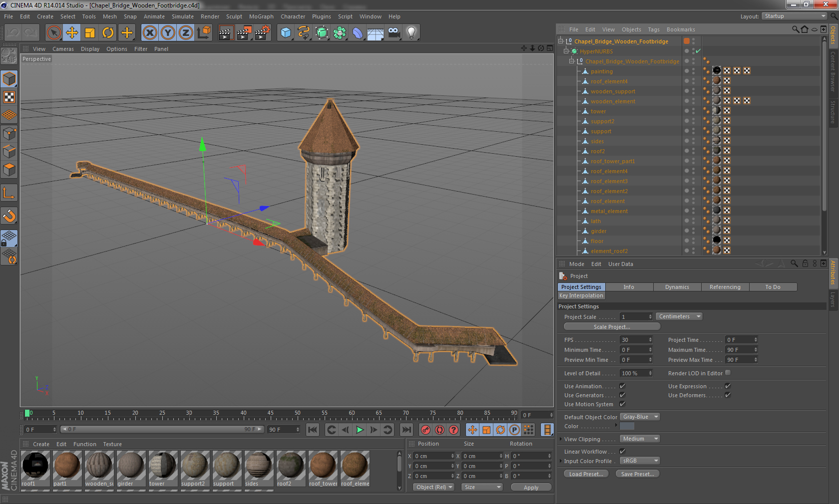Switch to Texture mode
The image size is (839, 504).
click(x=9, y=97)
